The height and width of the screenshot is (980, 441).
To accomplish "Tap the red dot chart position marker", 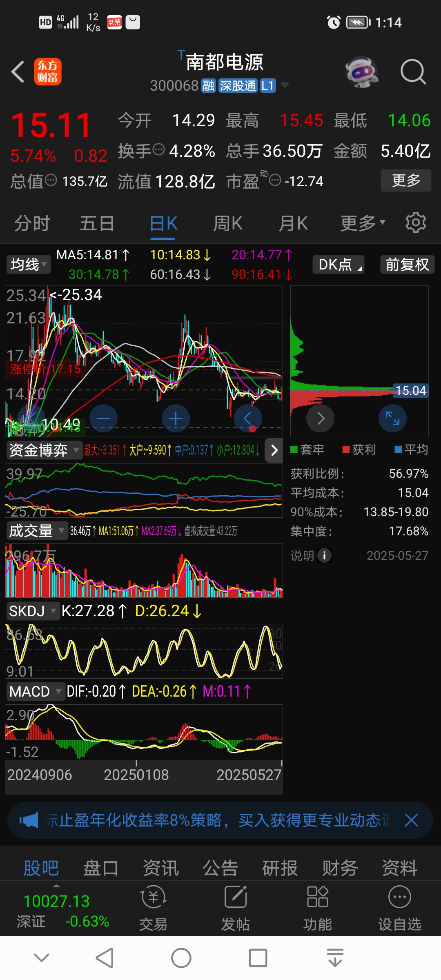I will [x=252, y=429].
